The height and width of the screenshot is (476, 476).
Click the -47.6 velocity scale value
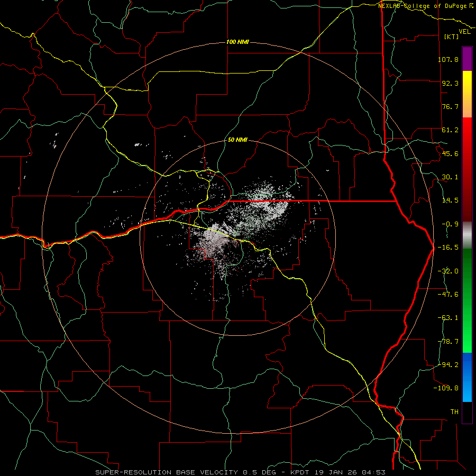click(448, 295)
